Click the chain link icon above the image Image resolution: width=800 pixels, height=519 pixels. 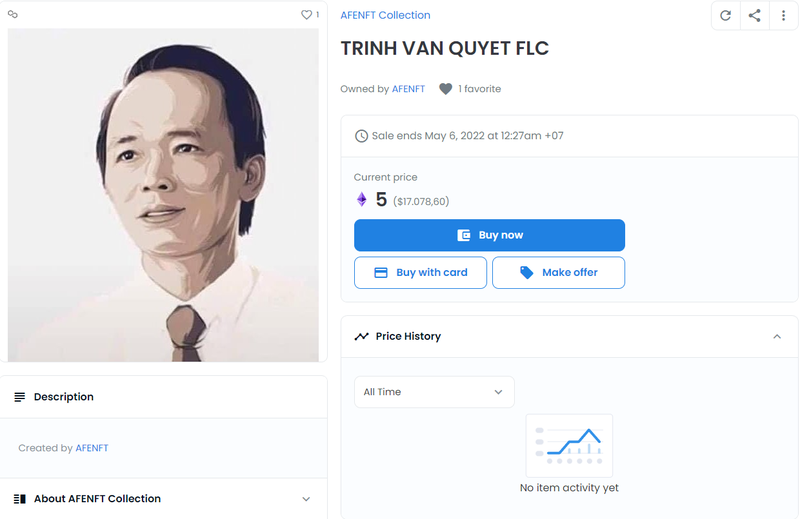click(13, 15)
